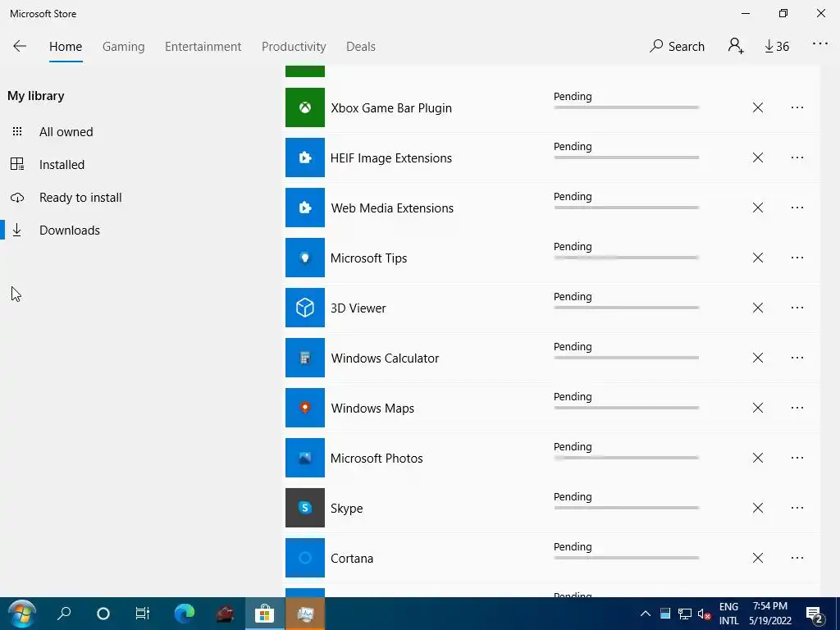Click the Microsoft Photos progress bar
This screenshot has height=630, width=840.
pyautogui.click(x=626, y=458)
